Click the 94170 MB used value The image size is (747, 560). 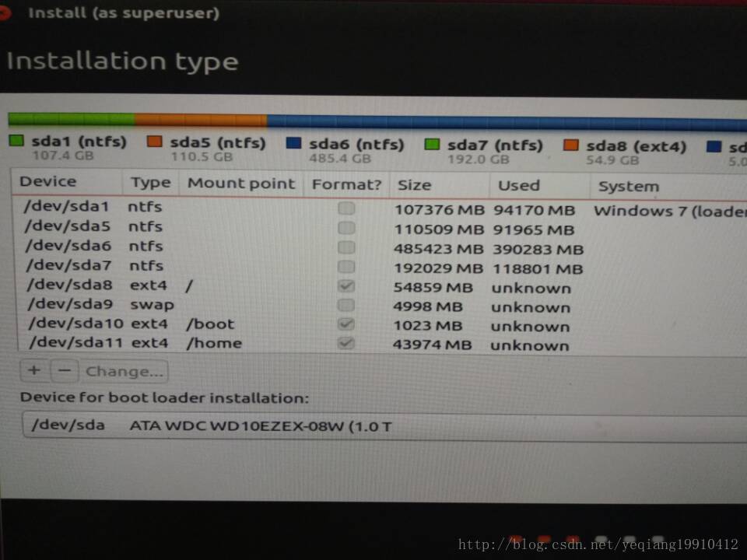[534, 210]
